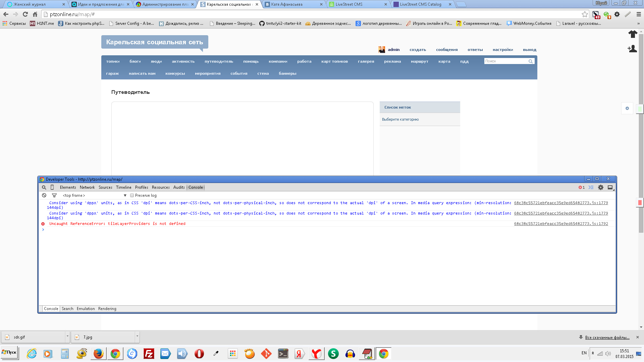
Task: Open the H1NT.me bookmark
Action: pyautogui.click(x=42, y=23)
